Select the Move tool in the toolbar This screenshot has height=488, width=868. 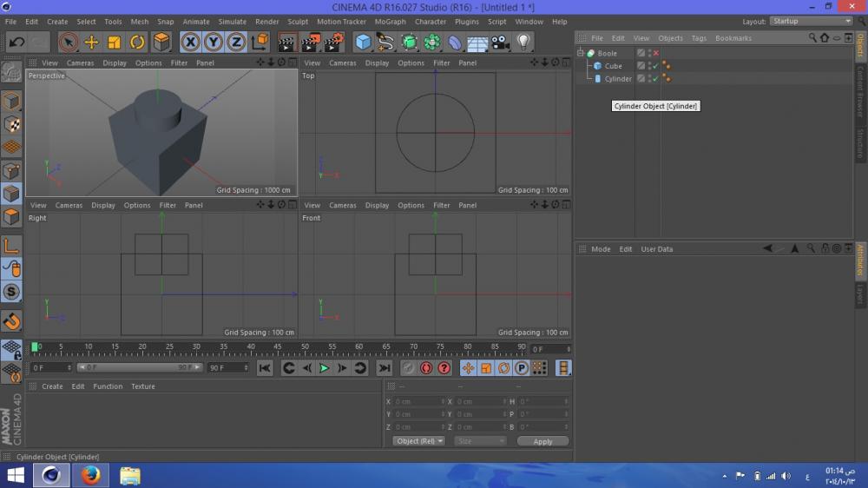tap(91, 42)
